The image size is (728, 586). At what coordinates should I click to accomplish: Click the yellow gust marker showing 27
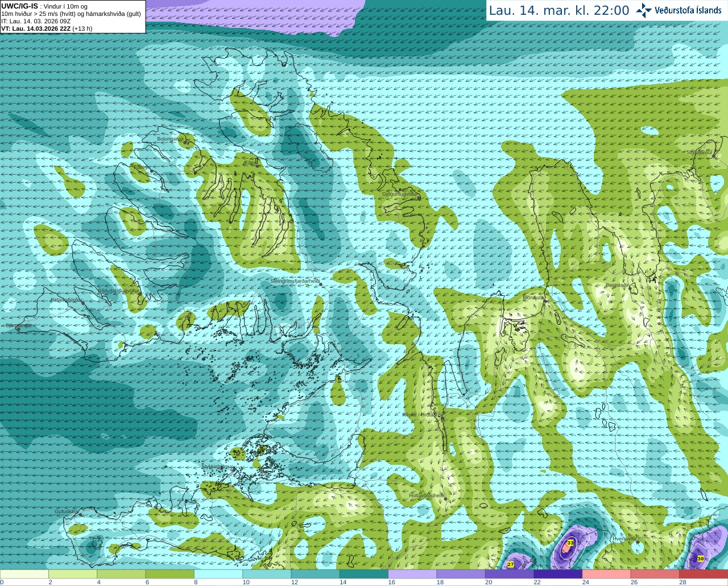pos(511,564)
